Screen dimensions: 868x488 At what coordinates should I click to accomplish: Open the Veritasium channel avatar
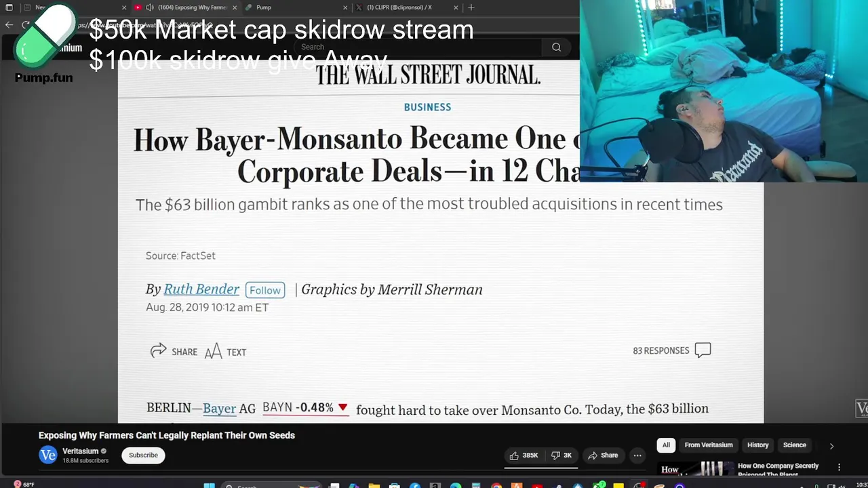point(47,455)
